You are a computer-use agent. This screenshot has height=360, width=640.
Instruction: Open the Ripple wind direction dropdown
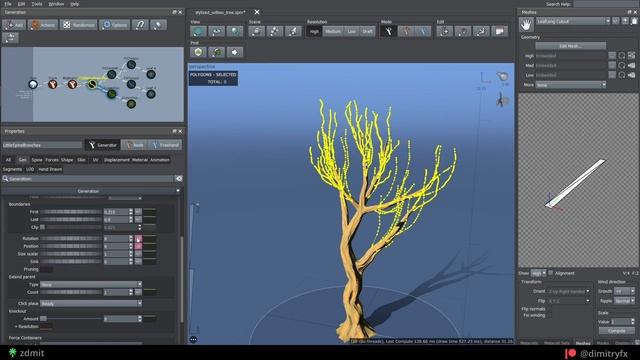[x=624, y=301]
